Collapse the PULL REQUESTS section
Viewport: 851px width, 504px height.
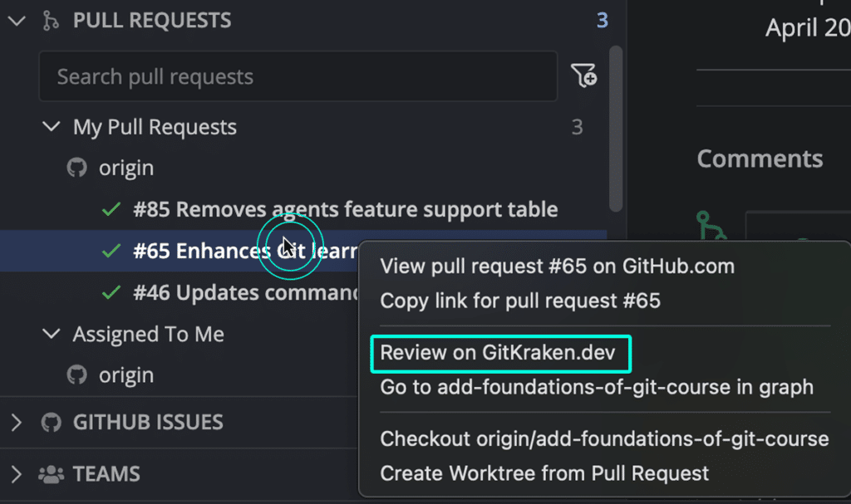coord(17,21)
